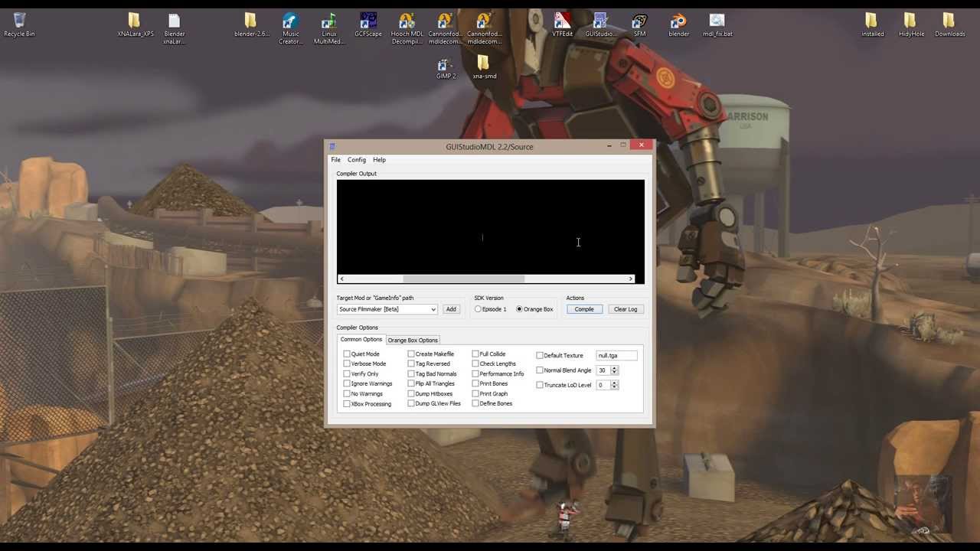Launch the Music Creator desktop shortcut
The height and width of the screenshot is (551, 980).
click(290, 28)
